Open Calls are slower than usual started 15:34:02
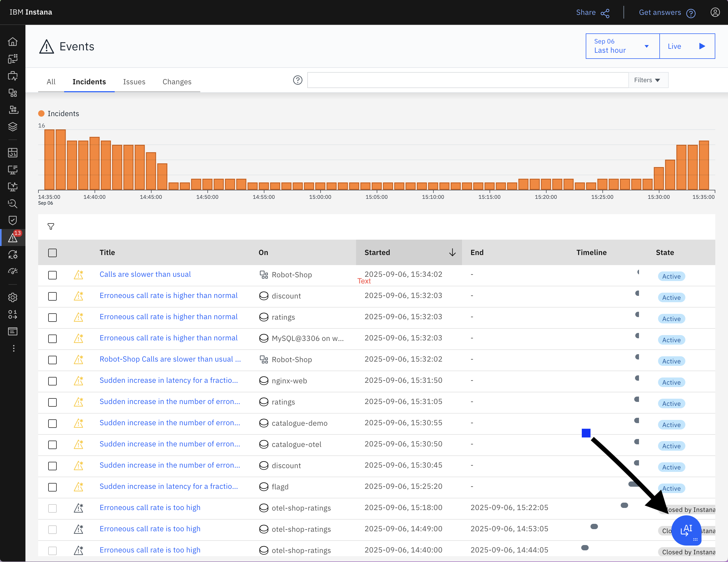Screen dimensions: 728x562 click(145, 274)
